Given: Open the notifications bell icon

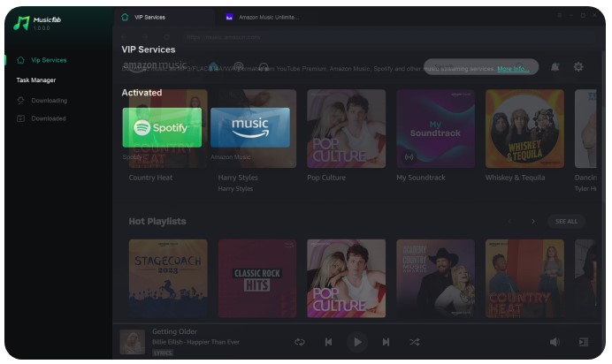Looking at the screenshot, I should pos(555,66).
